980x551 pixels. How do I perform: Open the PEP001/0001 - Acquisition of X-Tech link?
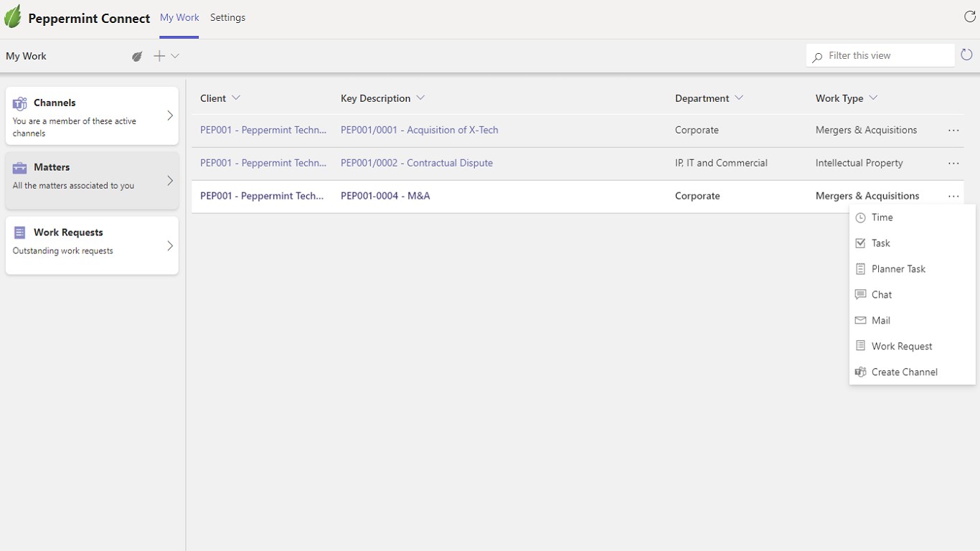[x=419, y=130]
